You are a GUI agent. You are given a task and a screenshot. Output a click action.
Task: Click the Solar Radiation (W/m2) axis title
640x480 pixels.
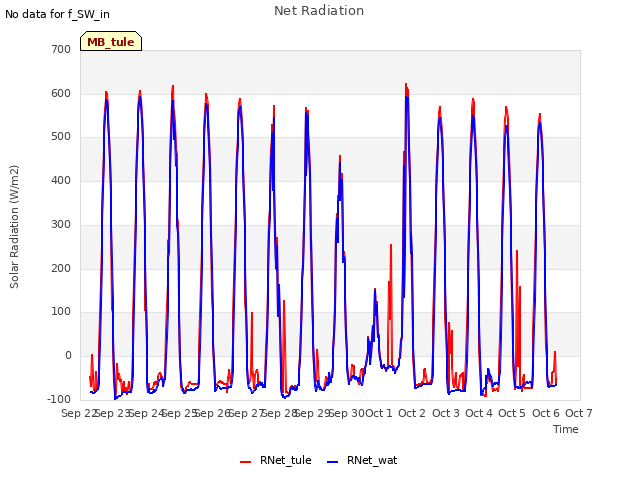point(14,227)
